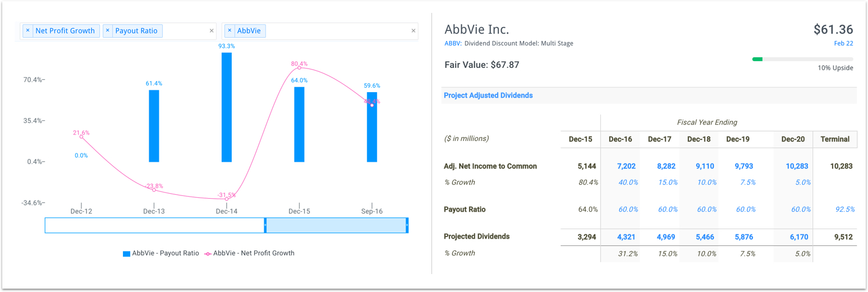Open the ABBV ticker link
The image size is (868, 292).
pos(452,43)
